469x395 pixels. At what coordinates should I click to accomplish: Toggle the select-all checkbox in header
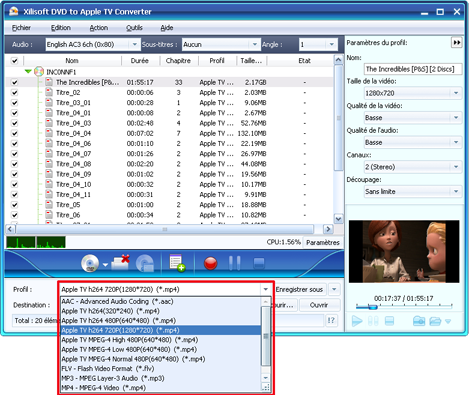(x=14, y=61)
